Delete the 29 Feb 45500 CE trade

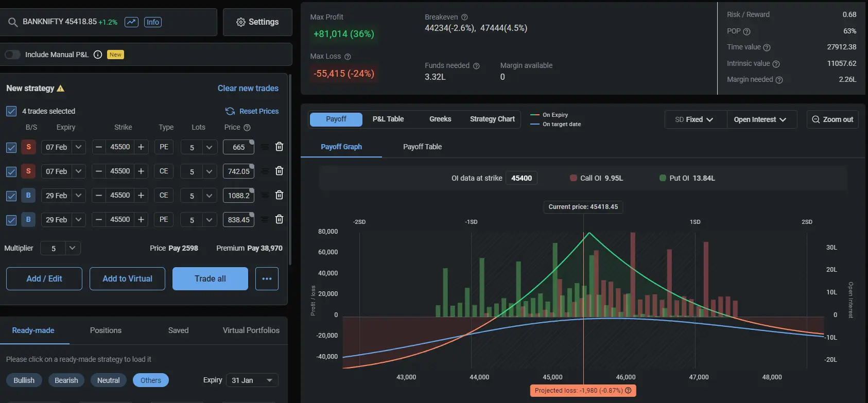[279, 195]
